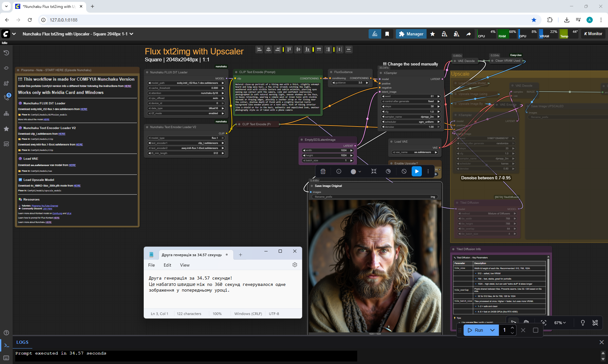Open the bookmark icon in top toolbar
The height and width of the screenshot is (364, 608).
tap(387, 34)
